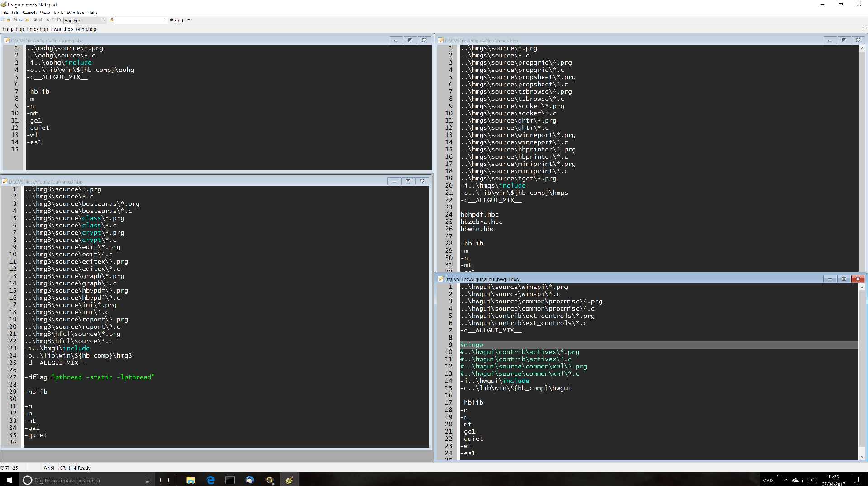Open the Harbour language scheme dropdown

click(x=103, y=20)
